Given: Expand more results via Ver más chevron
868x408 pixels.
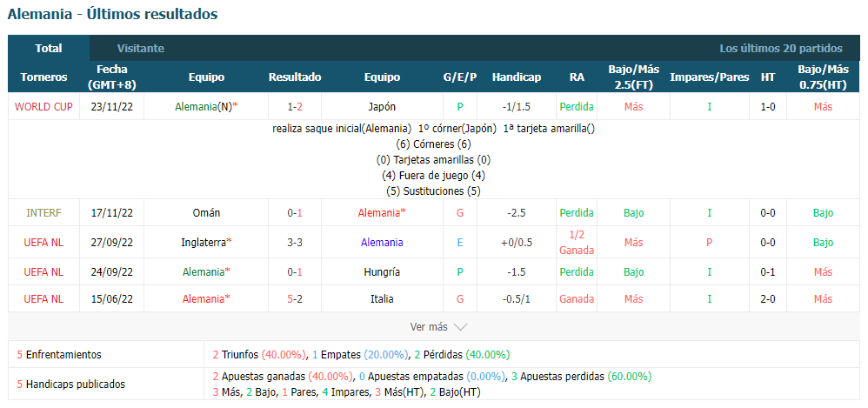Looking at the screenshot, I should 438,326.
